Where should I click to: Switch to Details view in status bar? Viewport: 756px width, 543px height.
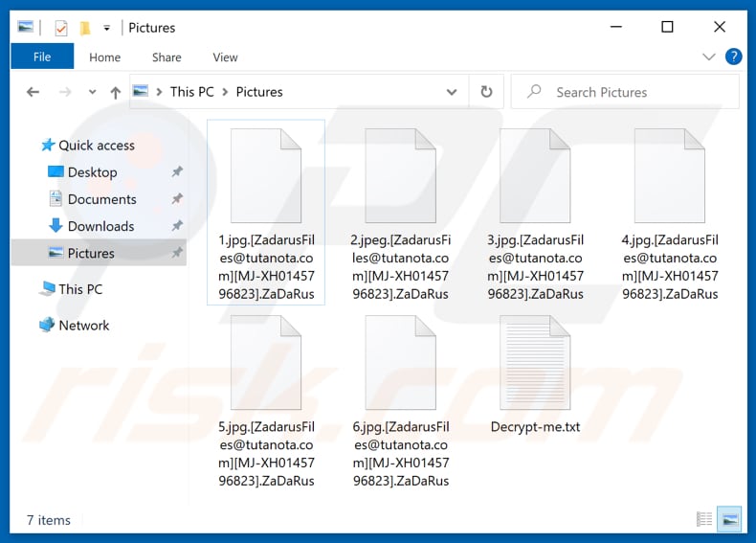(x=704, y=519)
